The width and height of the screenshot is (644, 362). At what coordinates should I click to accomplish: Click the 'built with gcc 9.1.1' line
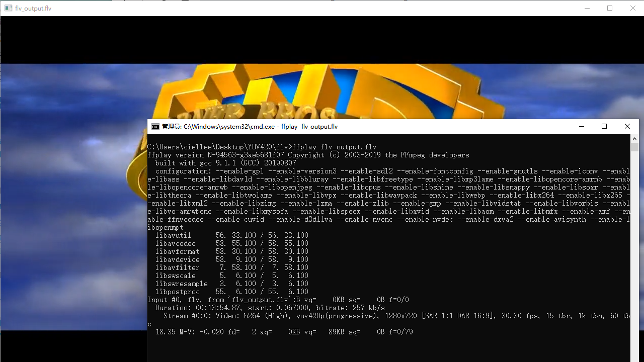(225, 163)
